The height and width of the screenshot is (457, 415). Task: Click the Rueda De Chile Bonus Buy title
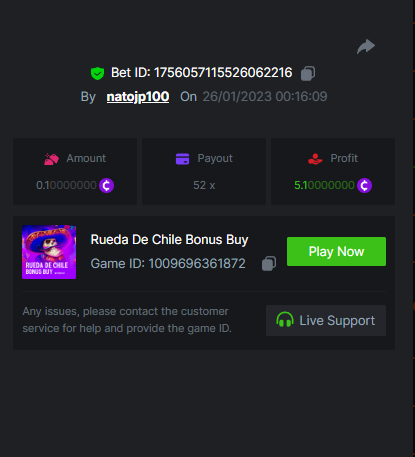[169, 240]
